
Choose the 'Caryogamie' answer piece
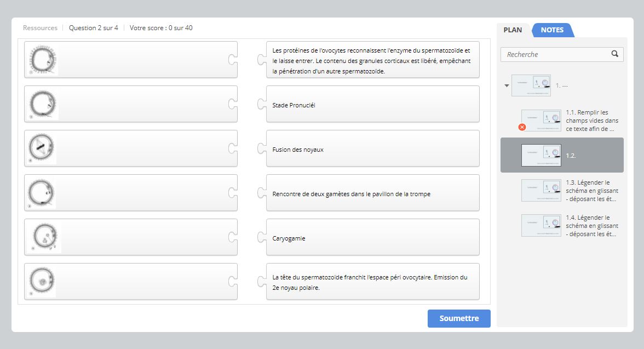tap(372, 238)
